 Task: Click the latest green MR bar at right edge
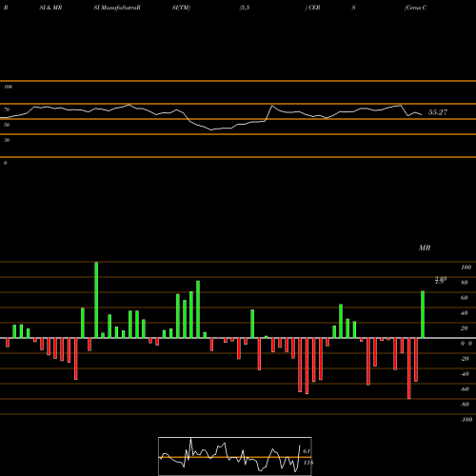423,314
